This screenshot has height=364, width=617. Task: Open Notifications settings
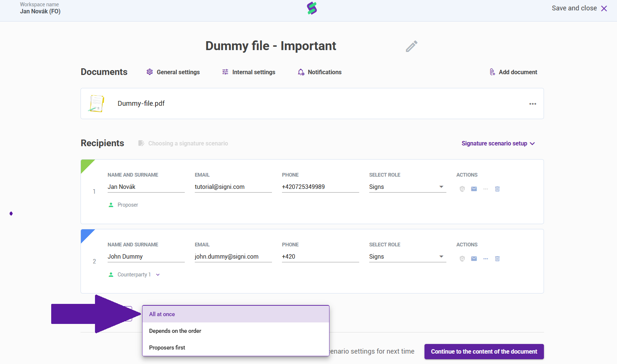319,72
